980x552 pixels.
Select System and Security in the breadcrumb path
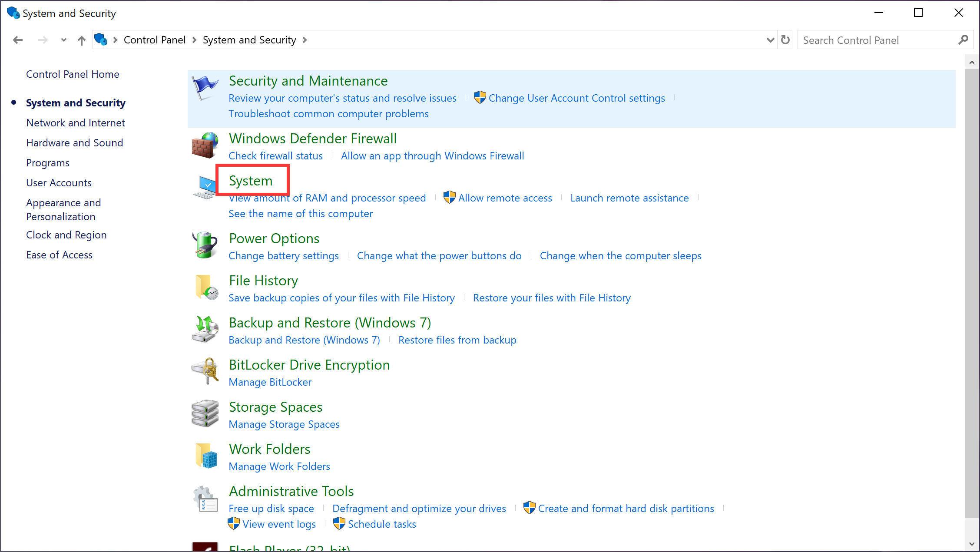click(x=249, y=40)
